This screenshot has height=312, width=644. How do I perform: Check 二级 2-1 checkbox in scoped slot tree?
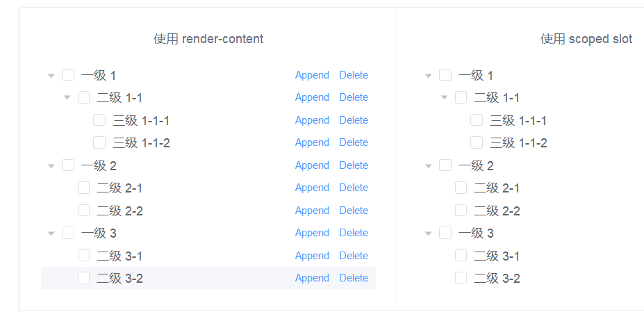461,188
